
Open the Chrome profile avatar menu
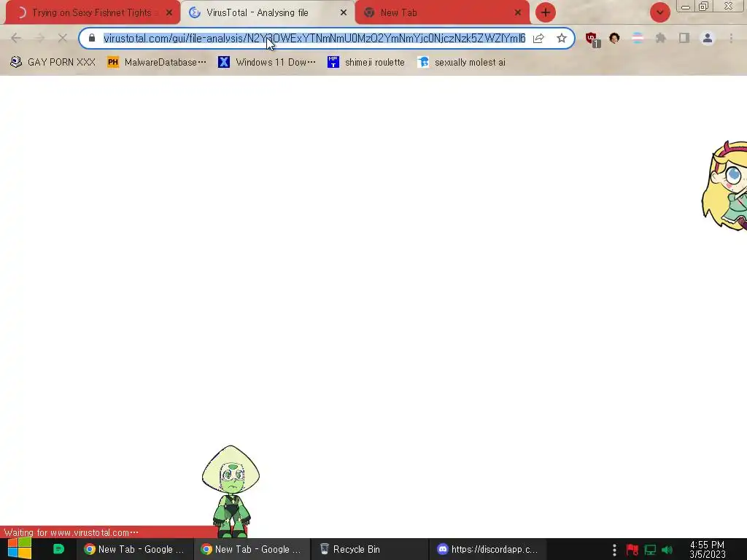[708, 38]
